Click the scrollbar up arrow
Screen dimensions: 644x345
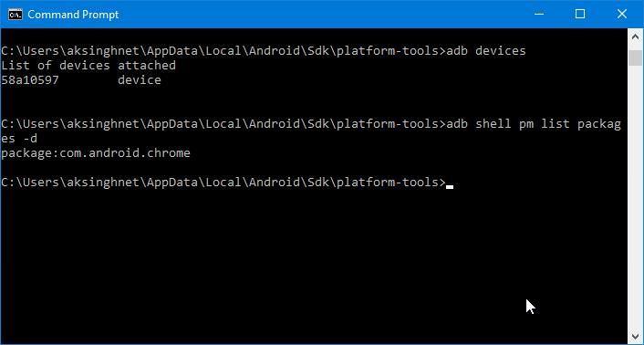click(x=635, y=37)
